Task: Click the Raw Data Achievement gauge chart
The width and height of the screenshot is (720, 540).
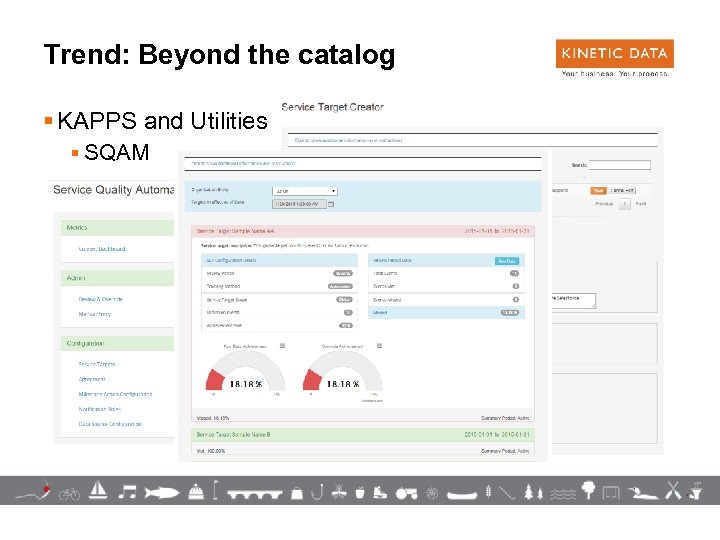Action: click(x=246, y=371)
